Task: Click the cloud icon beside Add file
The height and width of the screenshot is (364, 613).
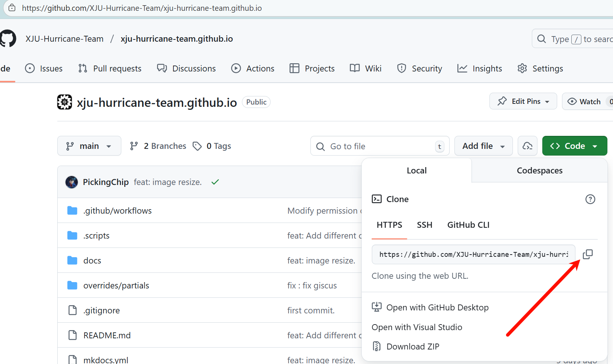Action: (x=527, y=146)
